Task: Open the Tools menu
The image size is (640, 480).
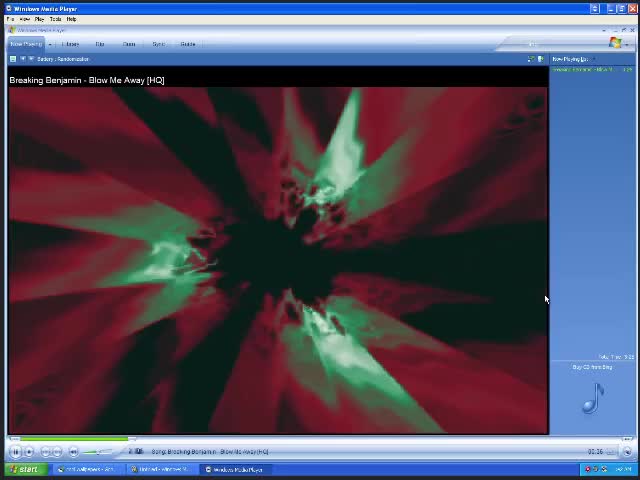Action: 56,19
